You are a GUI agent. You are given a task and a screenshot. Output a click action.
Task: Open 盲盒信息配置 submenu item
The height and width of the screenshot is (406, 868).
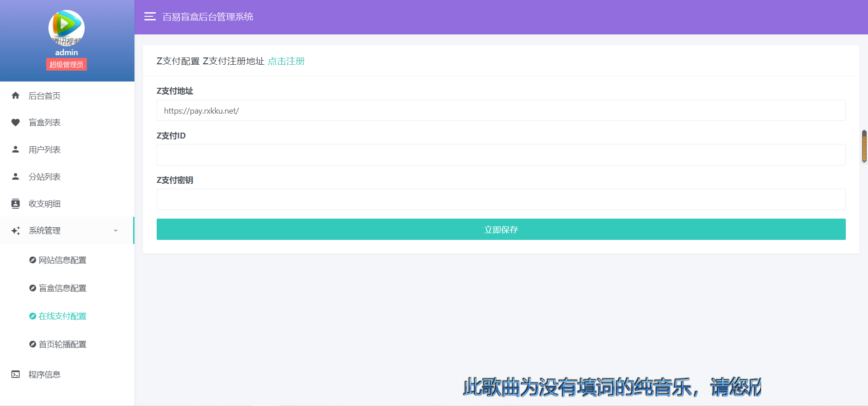click(x=62, y=288)
